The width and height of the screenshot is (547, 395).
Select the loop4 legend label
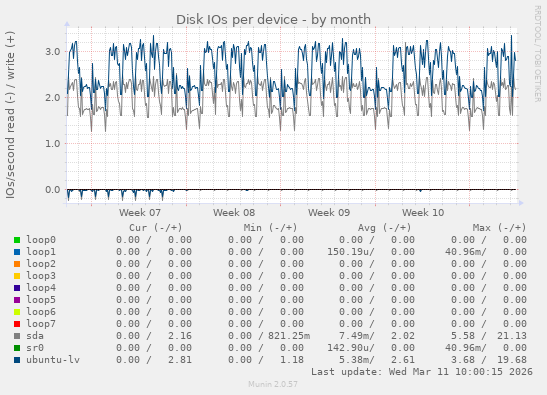41,288
